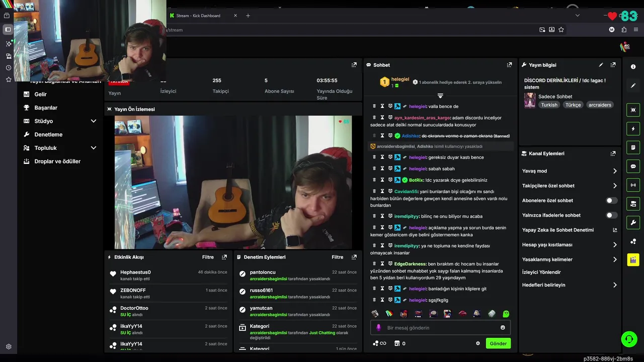Collapse the top gifter banner arrow in chat

pyautogui.click(x=440, y=96)
